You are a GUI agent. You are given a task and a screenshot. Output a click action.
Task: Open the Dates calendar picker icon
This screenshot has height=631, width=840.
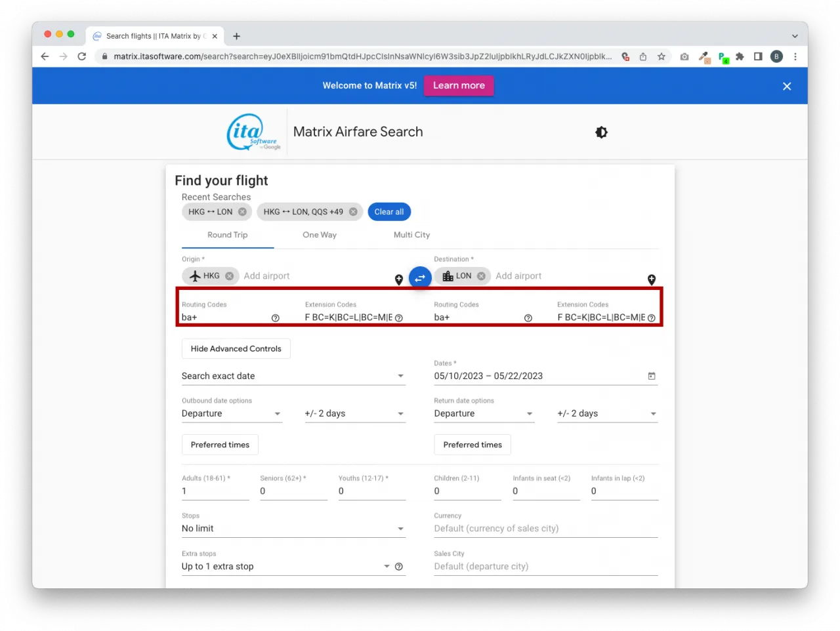coord(652,376)
